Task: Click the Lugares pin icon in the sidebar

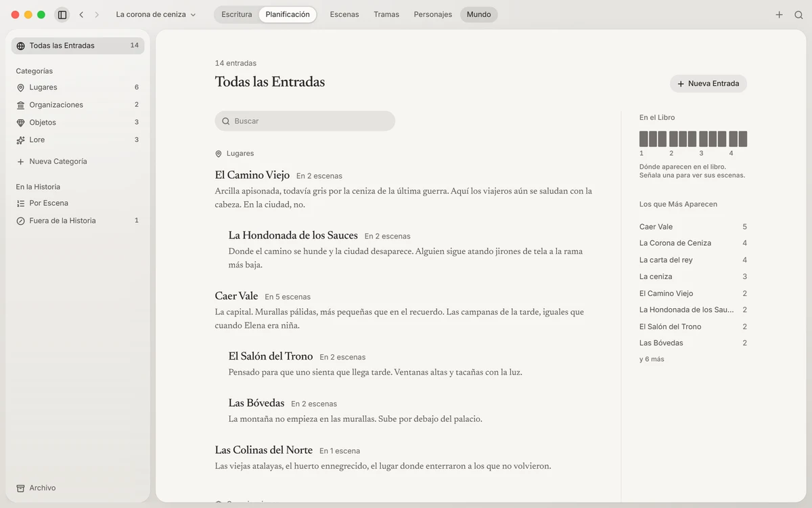Action: [20, 87]
